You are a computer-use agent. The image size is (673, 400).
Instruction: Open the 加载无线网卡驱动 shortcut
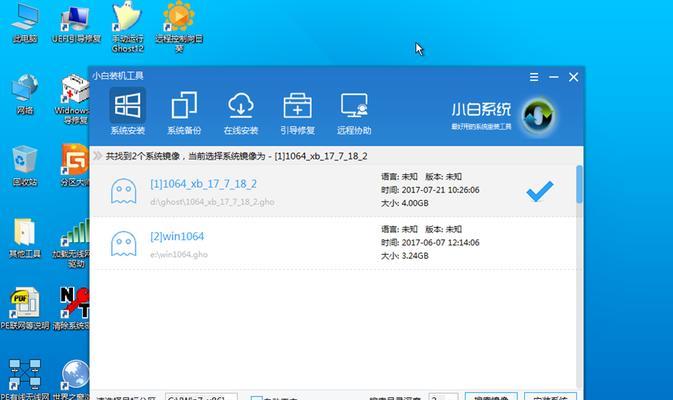tap(71, 243)
